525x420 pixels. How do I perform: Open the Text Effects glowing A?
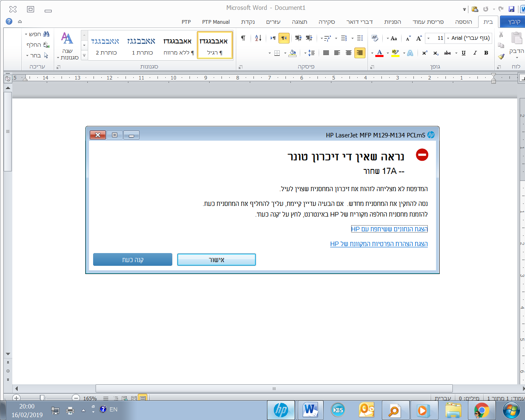coord(410,53)
